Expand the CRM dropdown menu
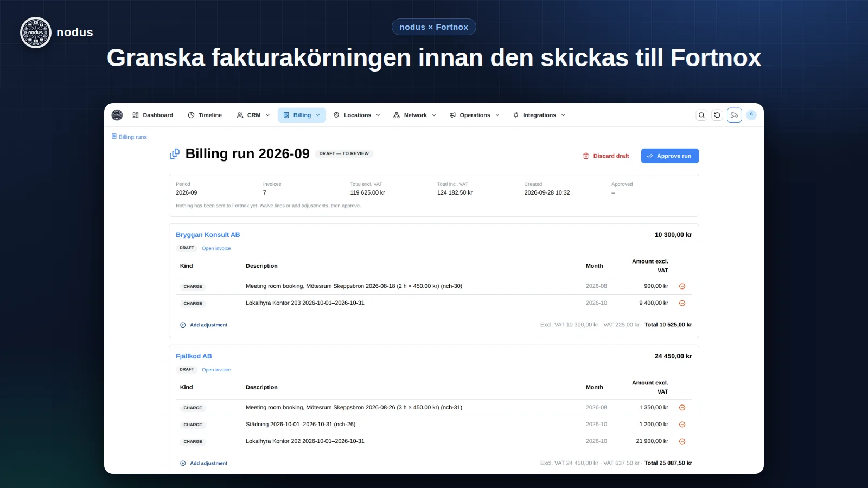The image size is (868, 488). tap(253, 115)
